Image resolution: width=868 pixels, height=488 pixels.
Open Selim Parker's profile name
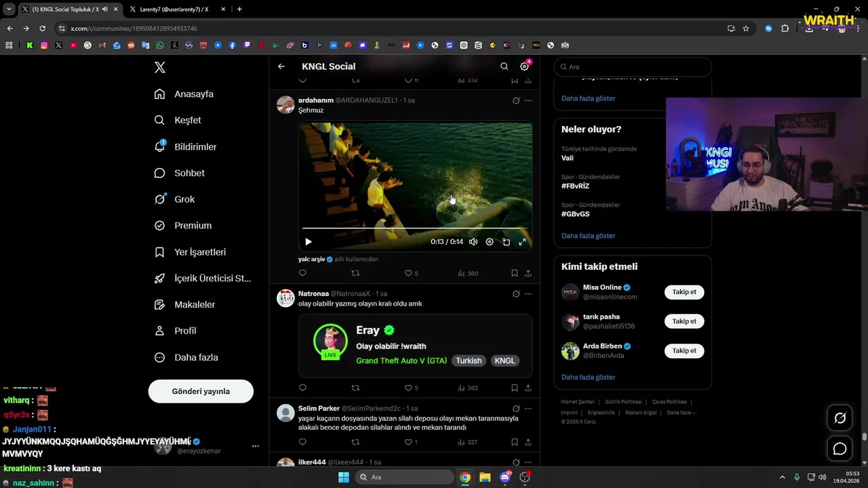(x=319, y=409)
